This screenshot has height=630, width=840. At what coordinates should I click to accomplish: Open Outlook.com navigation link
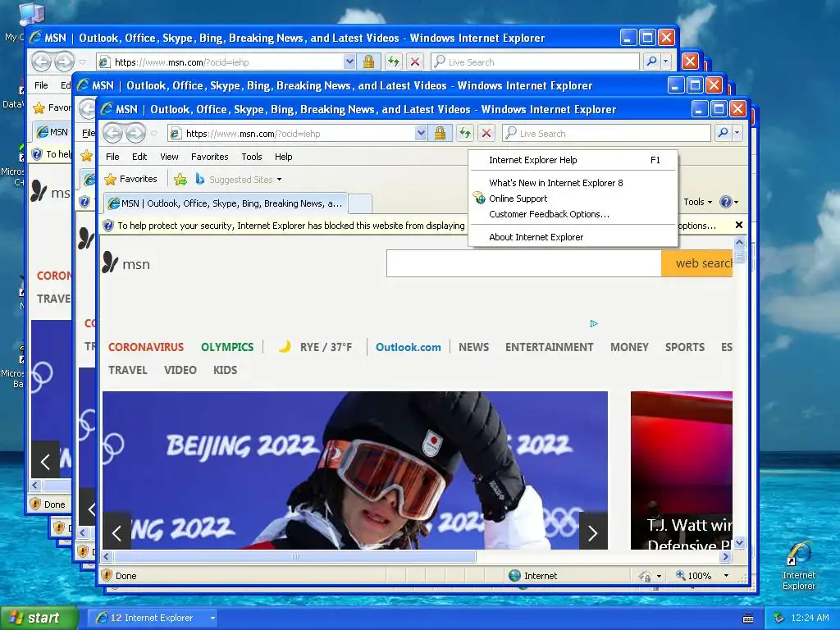coord(409,347)
